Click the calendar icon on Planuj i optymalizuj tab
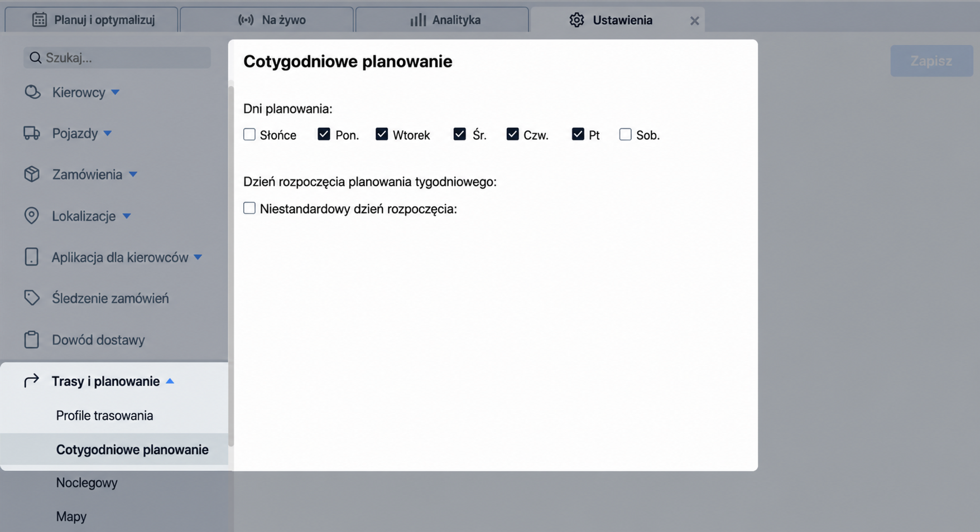The image size is (980, 532). pos(39,20)
